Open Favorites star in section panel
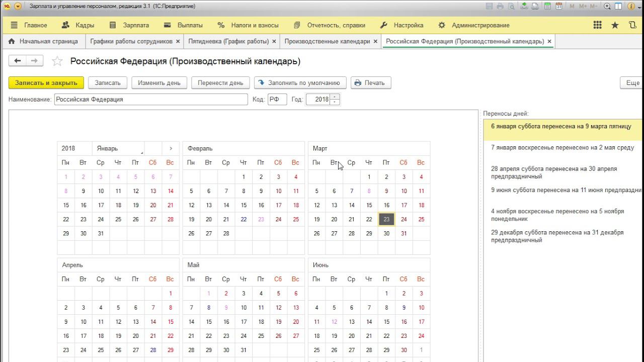Image resolution: width=644 pixels, height=362 pixels. pos(615,25)
